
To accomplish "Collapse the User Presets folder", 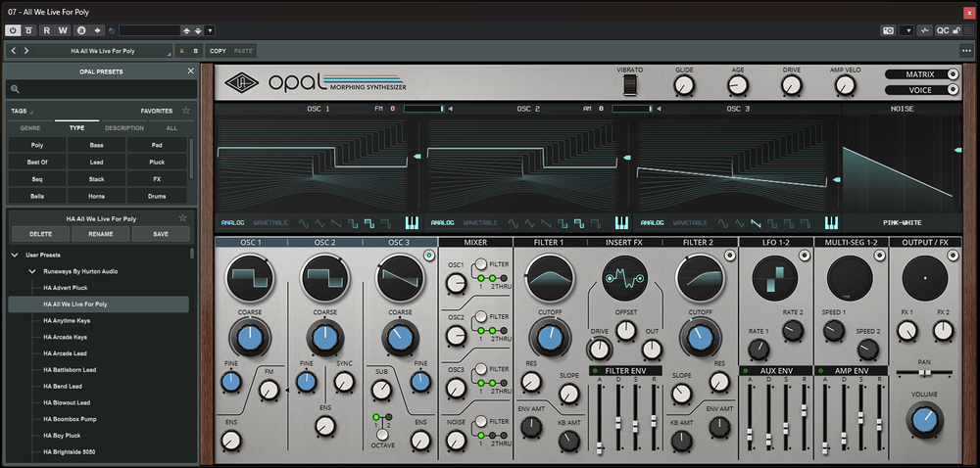I will coord(15,256).
